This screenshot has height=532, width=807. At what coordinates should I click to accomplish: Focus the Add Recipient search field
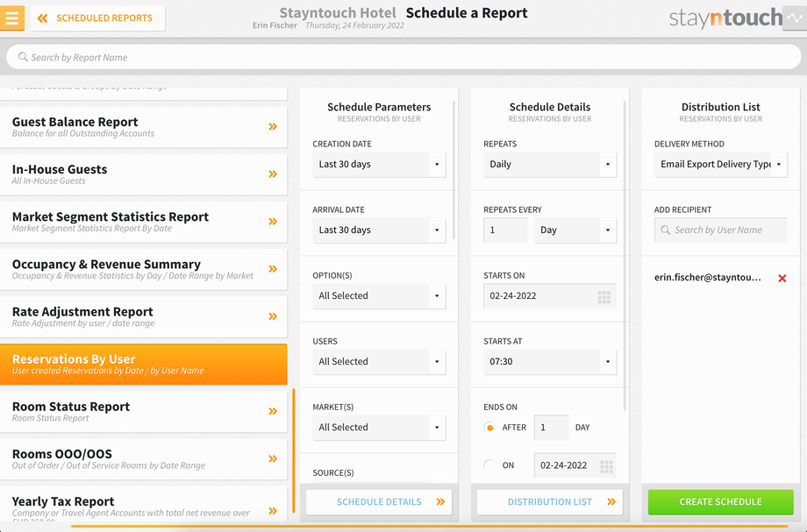(720, 231)
